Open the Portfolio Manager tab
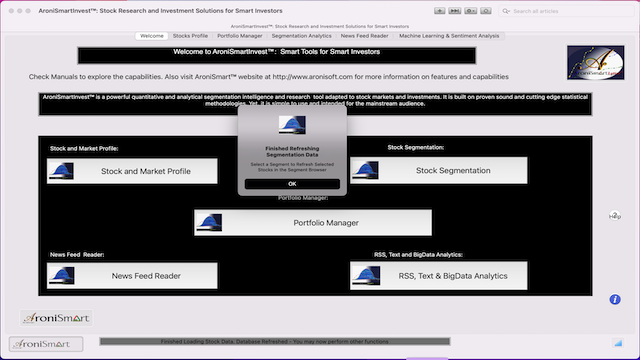 (x=240, y=36)
